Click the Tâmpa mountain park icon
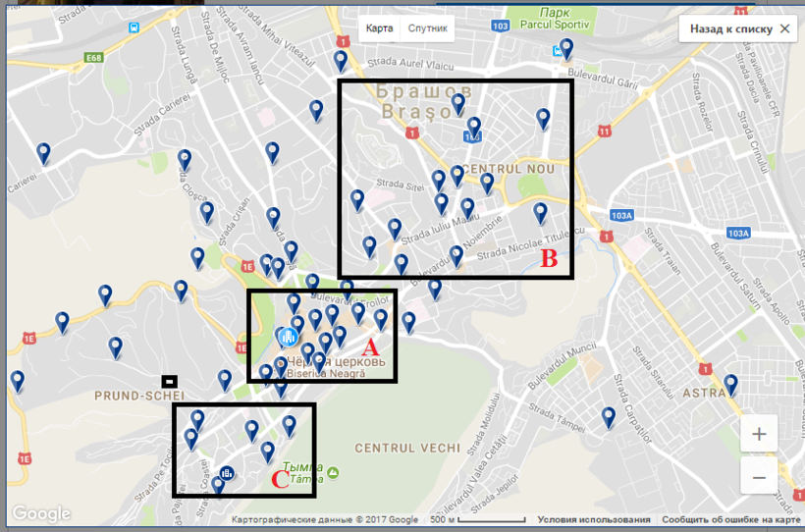Viewport: 805px width, 532px height. tap(334, 473)
